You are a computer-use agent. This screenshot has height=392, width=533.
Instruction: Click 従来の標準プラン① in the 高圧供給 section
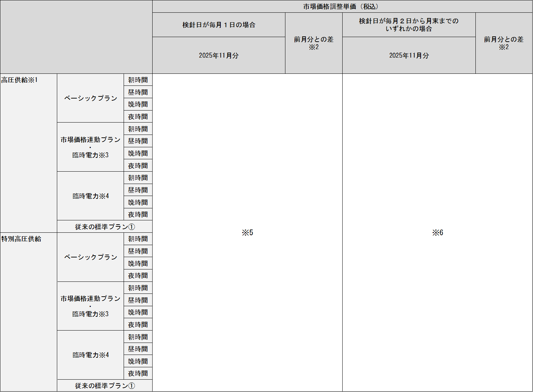point(105,227)
